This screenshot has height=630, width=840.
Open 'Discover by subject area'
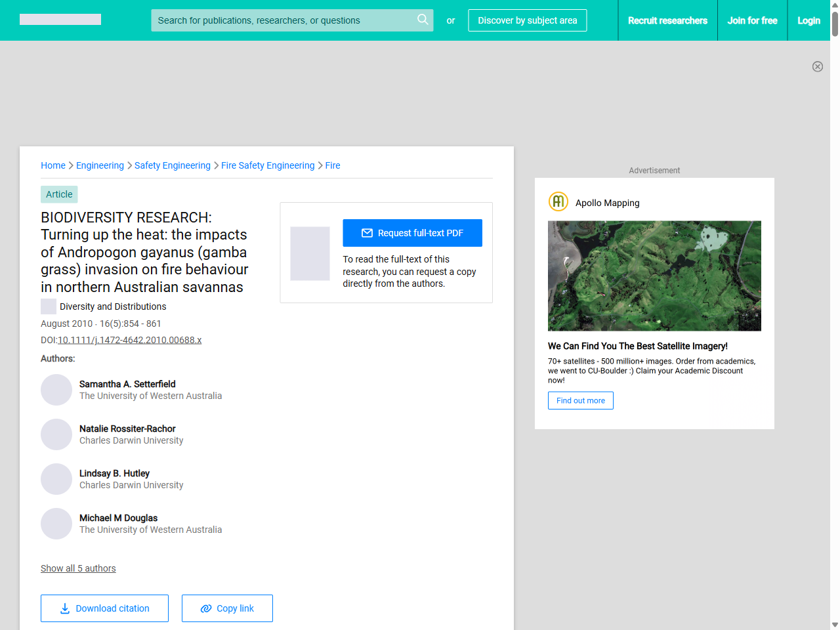527,20
